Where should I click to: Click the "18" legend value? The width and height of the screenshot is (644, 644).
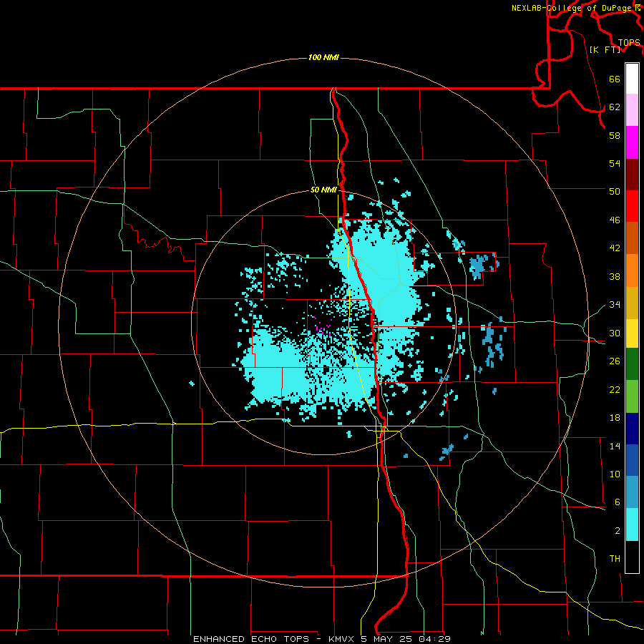[x=615, y=418]
